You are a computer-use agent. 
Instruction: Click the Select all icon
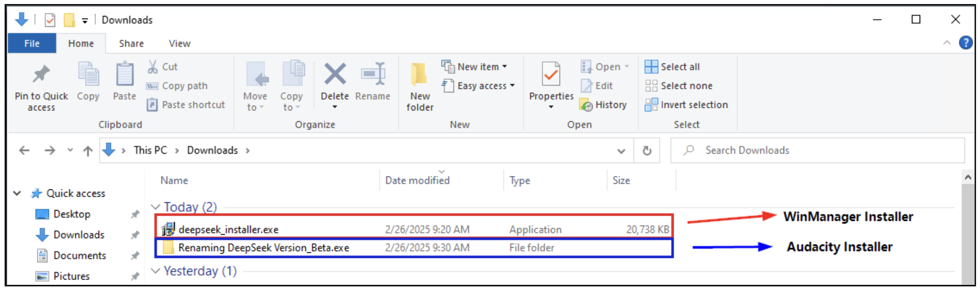(651, 67)
